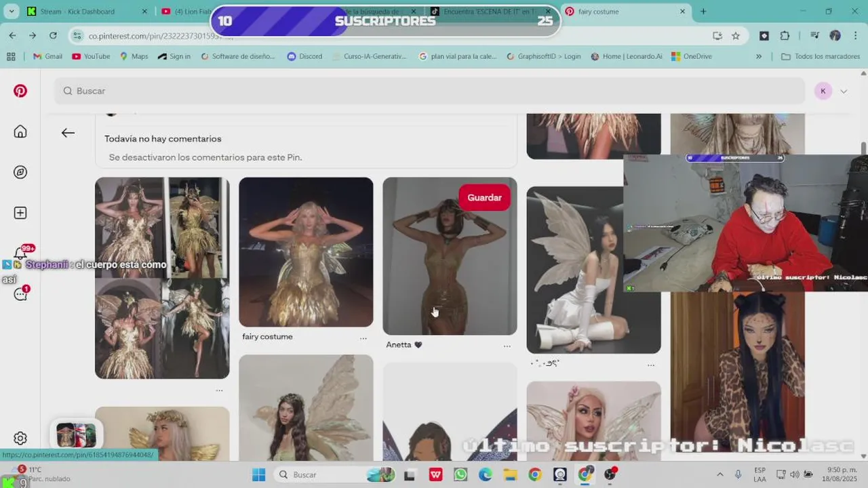Open Pinterest settings gear icon

point(20,439)
